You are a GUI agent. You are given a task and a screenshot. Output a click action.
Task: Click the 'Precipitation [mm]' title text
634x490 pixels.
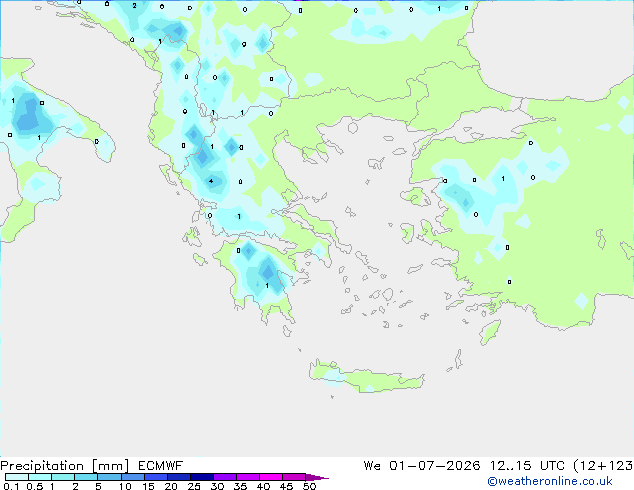point(65,466)
